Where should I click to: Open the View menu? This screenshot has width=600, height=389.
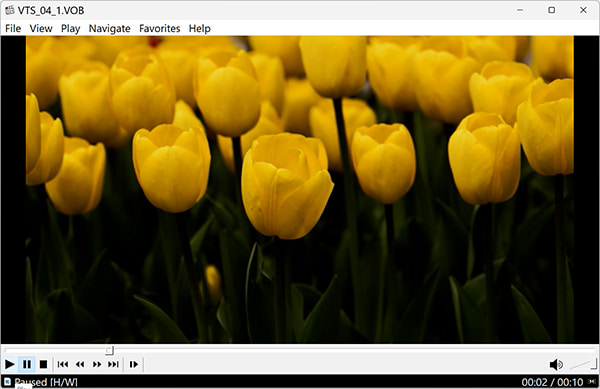[41, 28]
